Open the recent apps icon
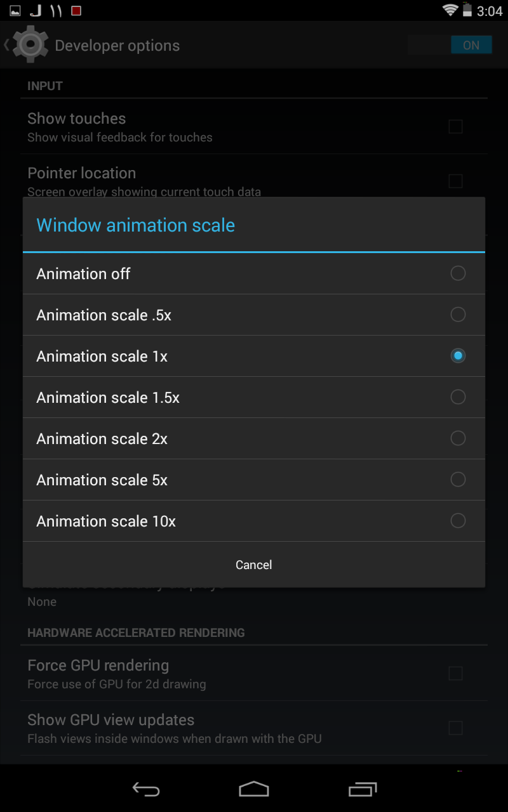508x812 pixels. [363, 789]
